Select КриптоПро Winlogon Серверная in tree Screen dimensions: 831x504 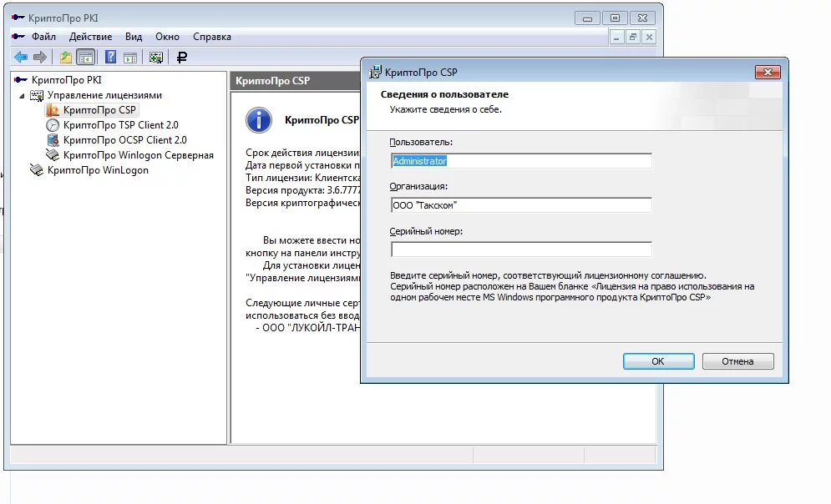139,155
